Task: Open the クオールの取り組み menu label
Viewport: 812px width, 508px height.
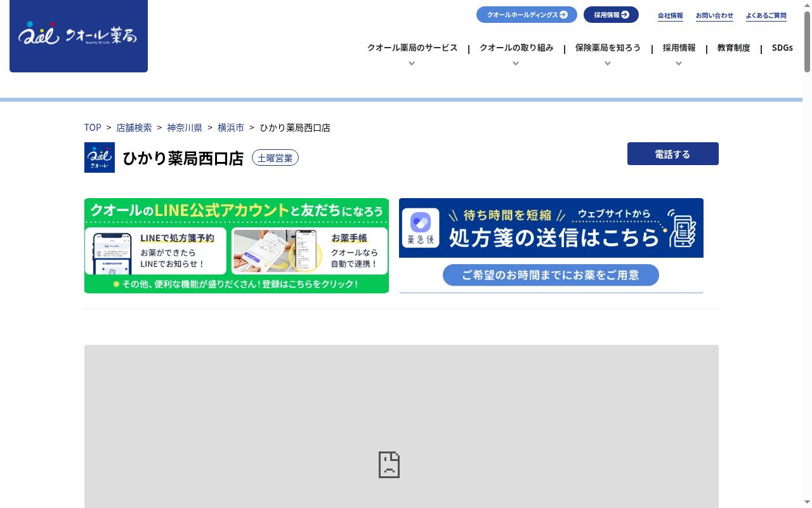Action: coord(516,48)
